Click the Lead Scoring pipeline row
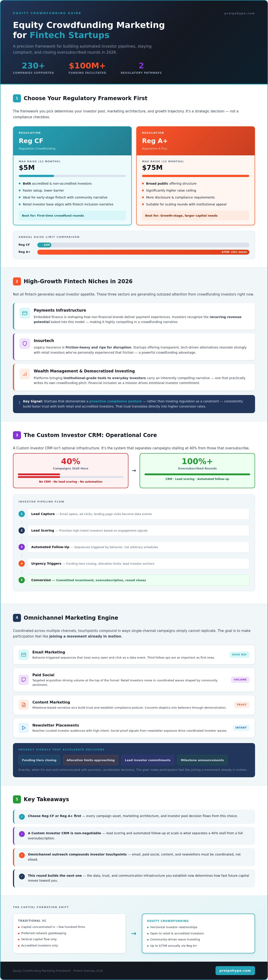This screenshot has width=268, height=980. coord(138,530)
